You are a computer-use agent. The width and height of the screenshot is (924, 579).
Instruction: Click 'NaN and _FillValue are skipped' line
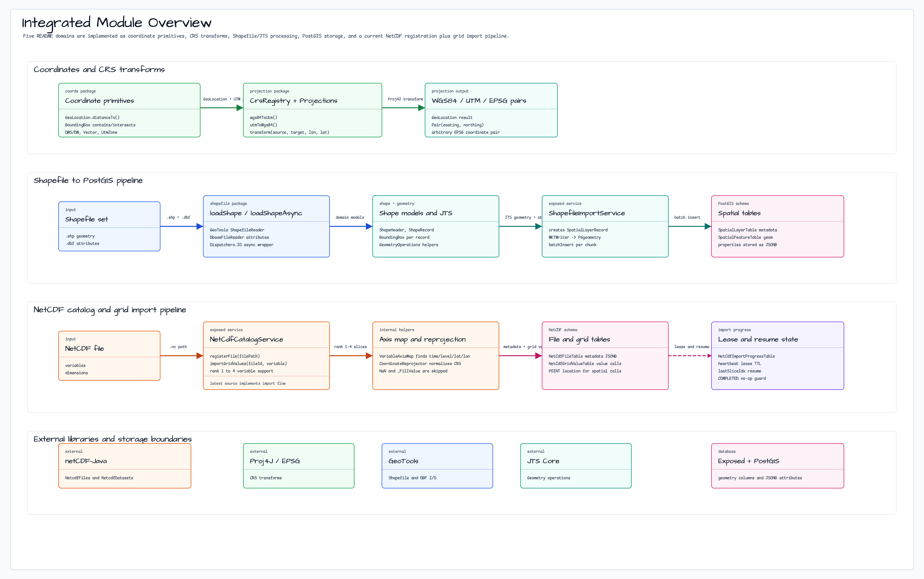click(x=413, y=371)
